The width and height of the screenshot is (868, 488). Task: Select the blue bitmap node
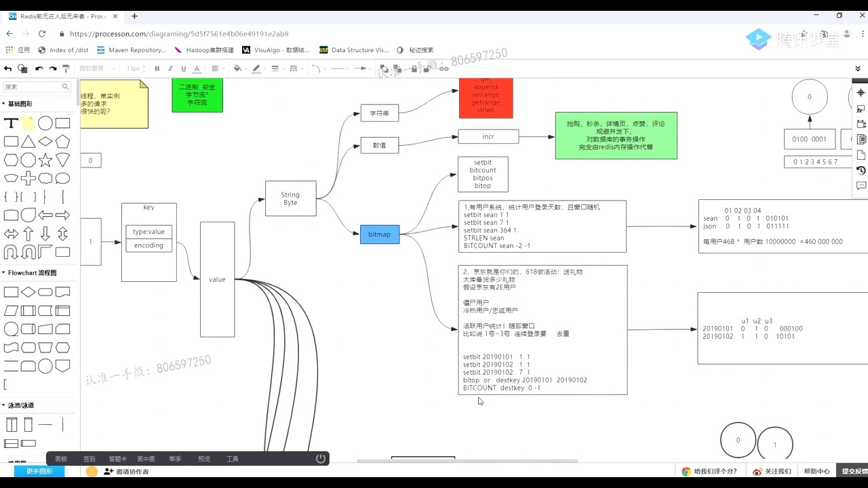(x=380, y=235)
